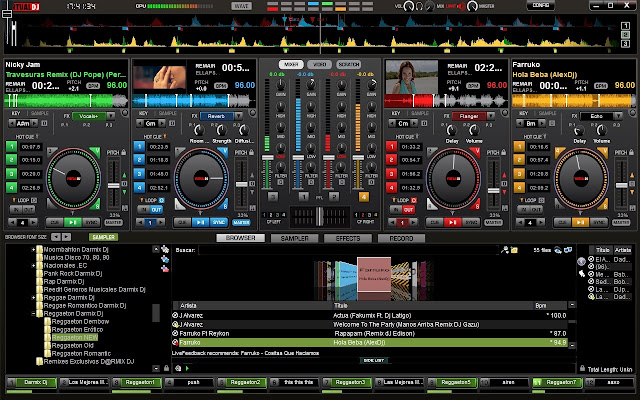This screenshot has width=640, height=400.
Task: Adjust the blue channel volume fader
Action: tap(298, 157)
